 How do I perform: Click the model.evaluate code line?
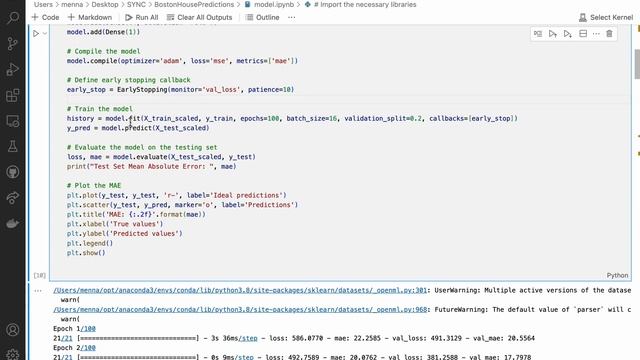pyautogui.click(x=161, y=157)
